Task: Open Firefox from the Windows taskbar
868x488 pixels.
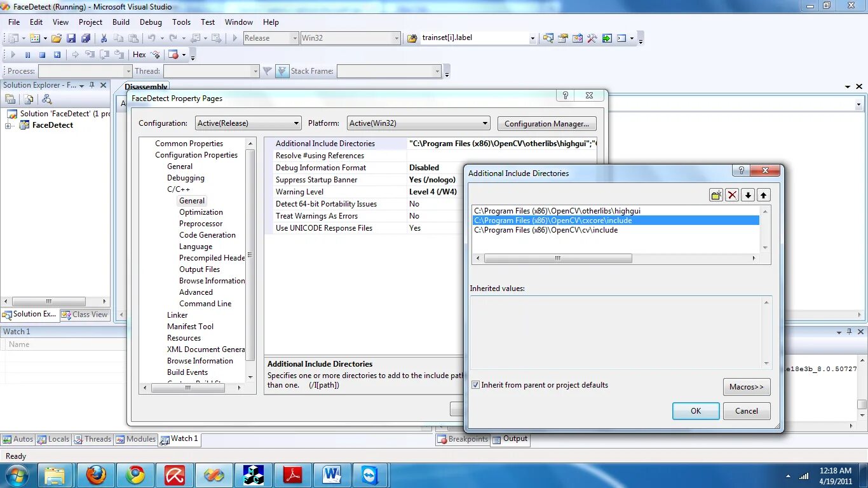Action: coord(96,475)
